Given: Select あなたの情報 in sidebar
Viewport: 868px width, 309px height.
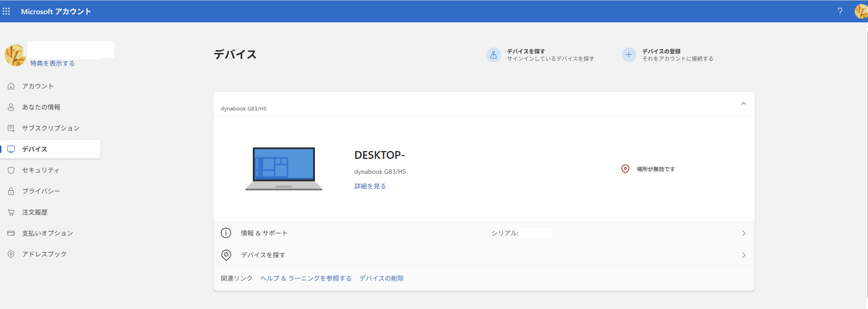Looking at the screenshot, I should click(x=50, y=107).
